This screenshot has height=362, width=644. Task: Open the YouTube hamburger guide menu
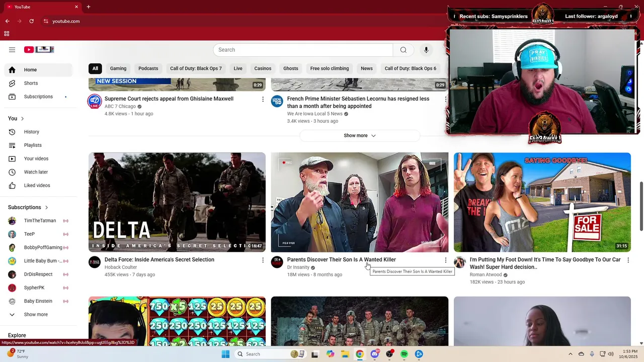[x=12, y=49]
